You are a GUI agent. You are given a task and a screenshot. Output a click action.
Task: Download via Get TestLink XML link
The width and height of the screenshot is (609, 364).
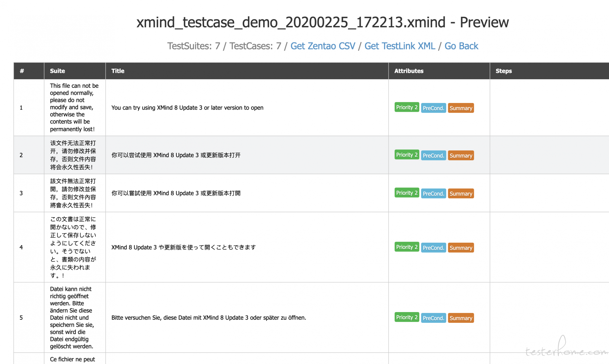(x=400, y=46)
